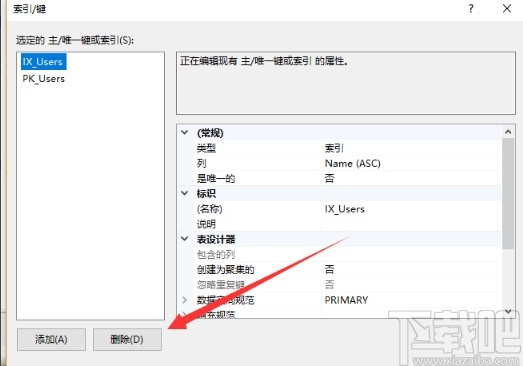Collapse the (常规) section
Screen dimensions: 523x366
(184, 132)
